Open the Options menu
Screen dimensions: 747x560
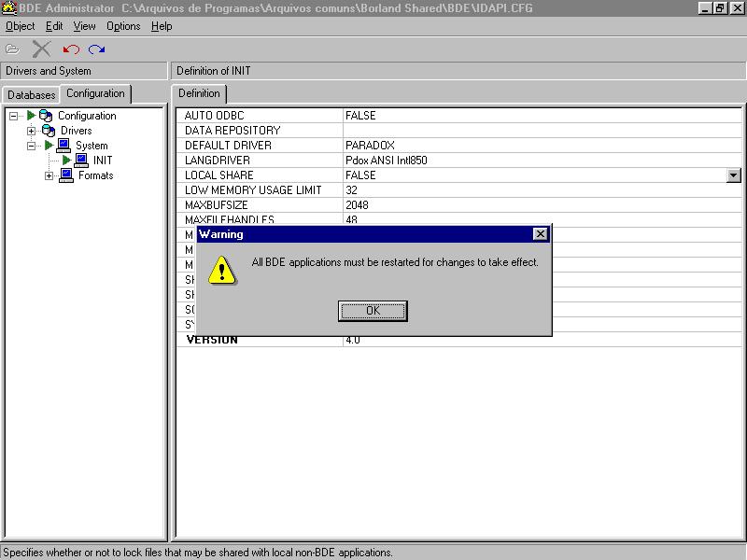123,26
